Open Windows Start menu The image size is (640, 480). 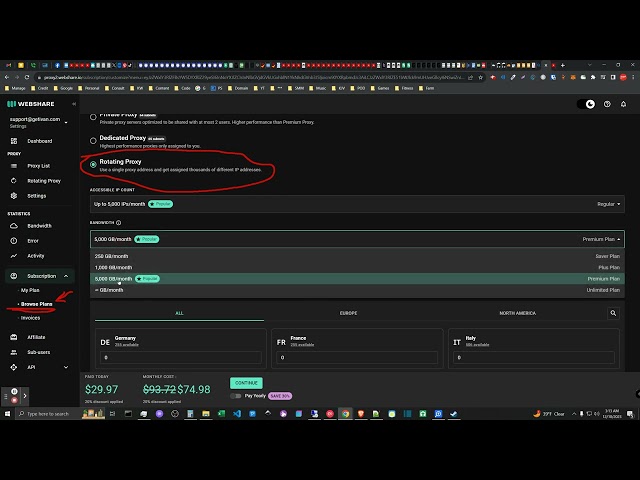point(7,414)
